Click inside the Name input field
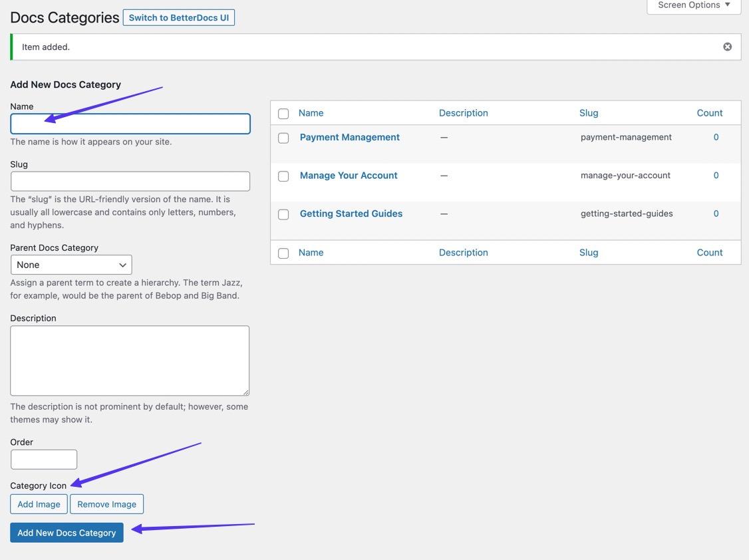749x560 pixels. click(x=130, y=124)
